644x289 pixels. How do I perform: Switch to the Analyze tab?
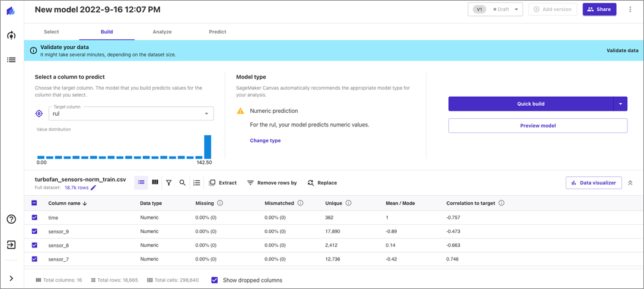point(162,31)
